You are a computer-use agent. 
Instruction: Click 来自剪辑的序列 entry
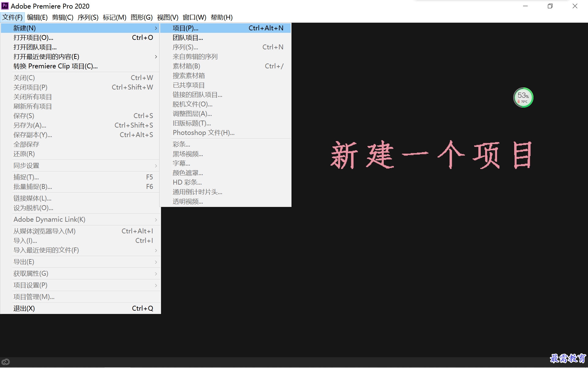pos(225,56)
